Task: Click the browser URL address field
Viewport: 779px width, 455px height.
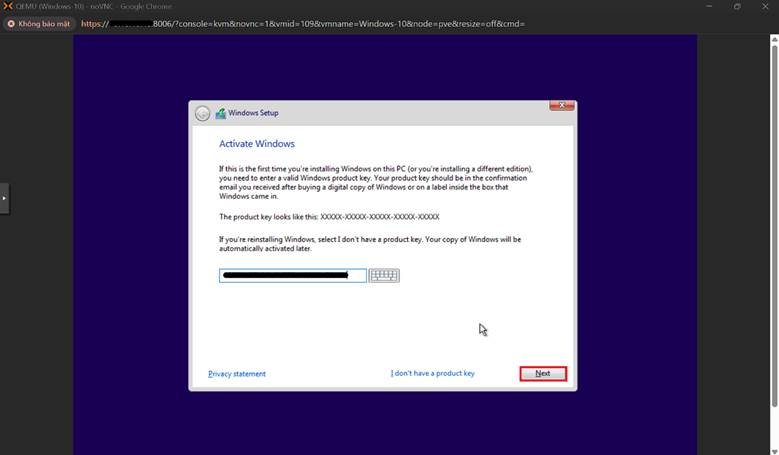Action: [x=300, y=23]
